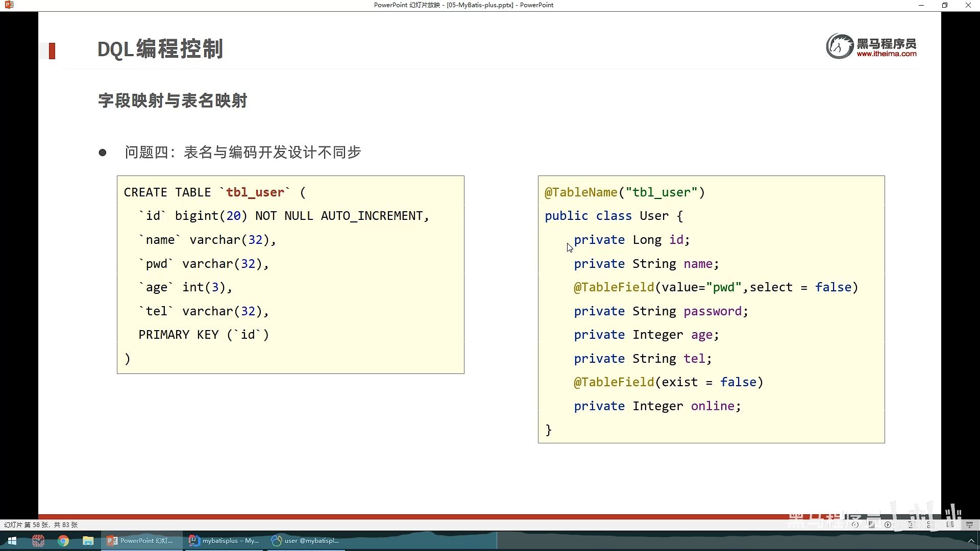Viewport: 980px width, 551px height.
Task: Advance to next slide with status bar arrow
Action: click(888, 524)
